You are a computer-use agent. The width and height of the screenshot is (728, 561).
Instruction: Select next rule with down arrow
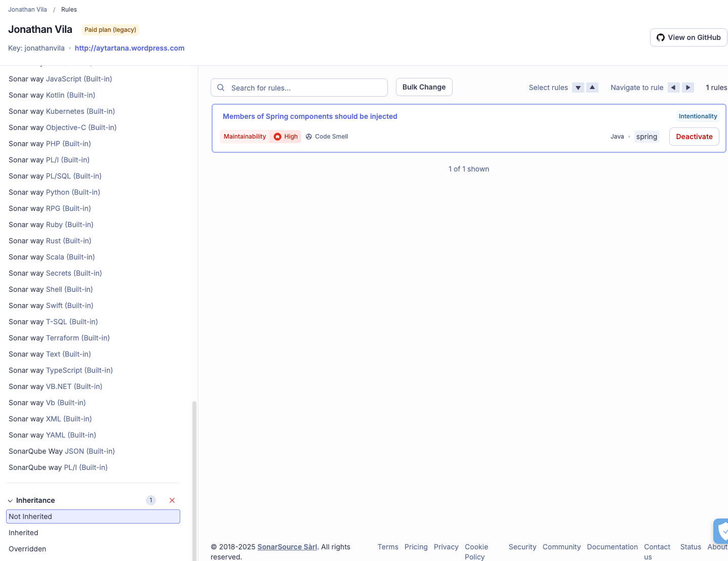[x=578, y=88]
